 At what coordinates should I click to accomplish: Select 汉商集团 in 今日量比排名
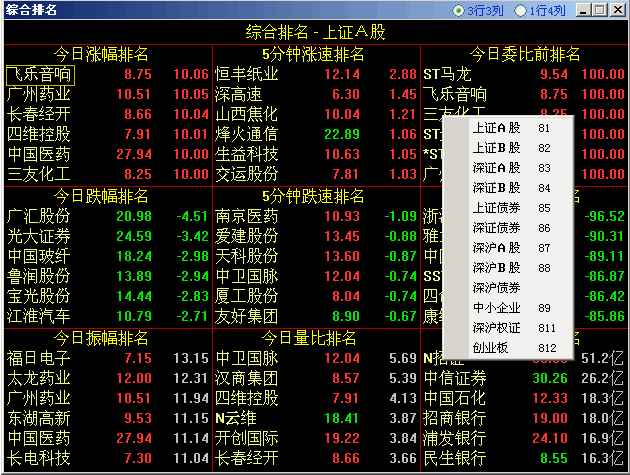click(x=316, y=378)
